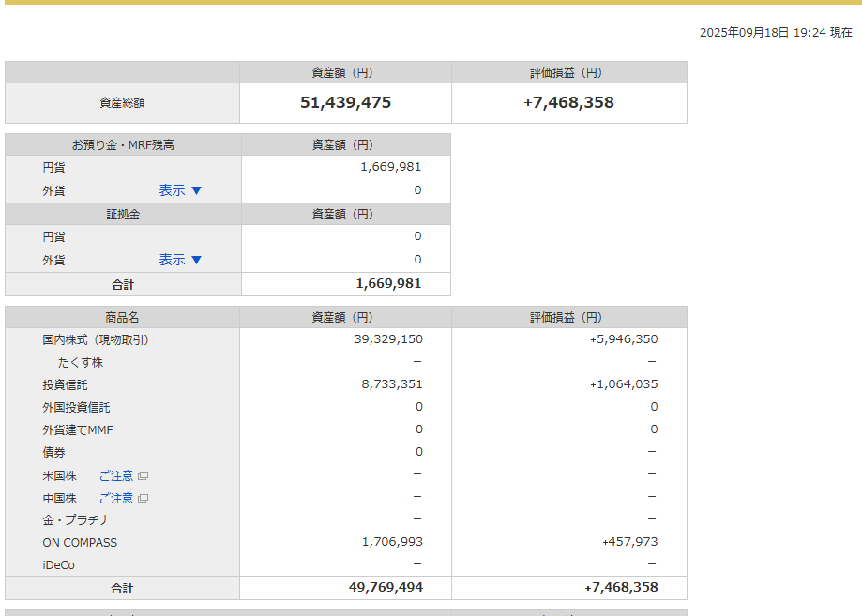Click external-window icon next to 中国株 ご注意

(143, 499)
